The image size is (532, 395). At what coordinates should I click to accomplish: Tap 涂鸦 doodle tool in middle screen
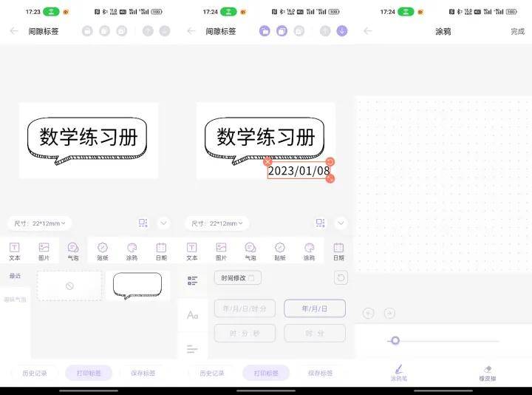point(309,251)
